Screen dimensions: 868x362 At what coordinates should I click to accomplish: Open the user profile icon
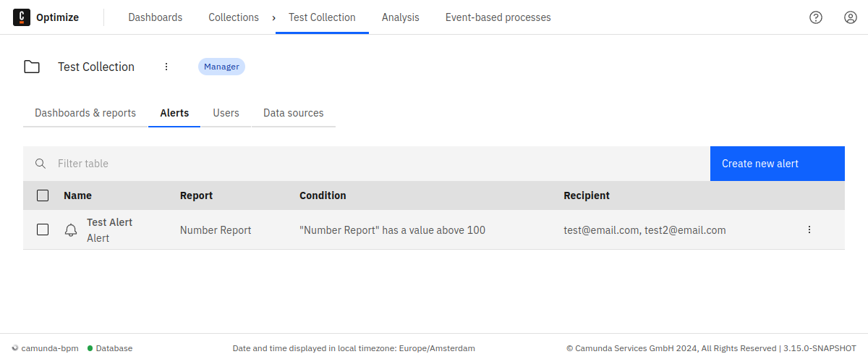point(851,17)
